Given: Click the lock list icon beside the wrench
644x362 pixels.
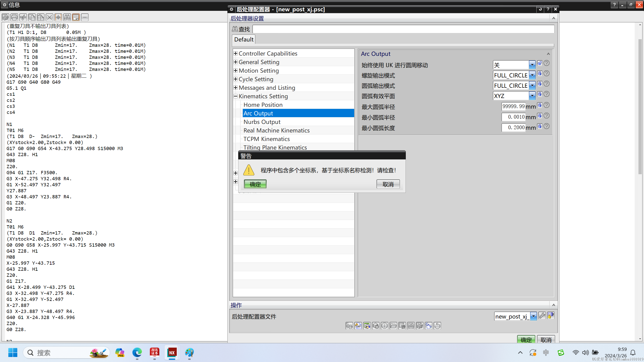Looking at the screenshot, I should 551,316.
